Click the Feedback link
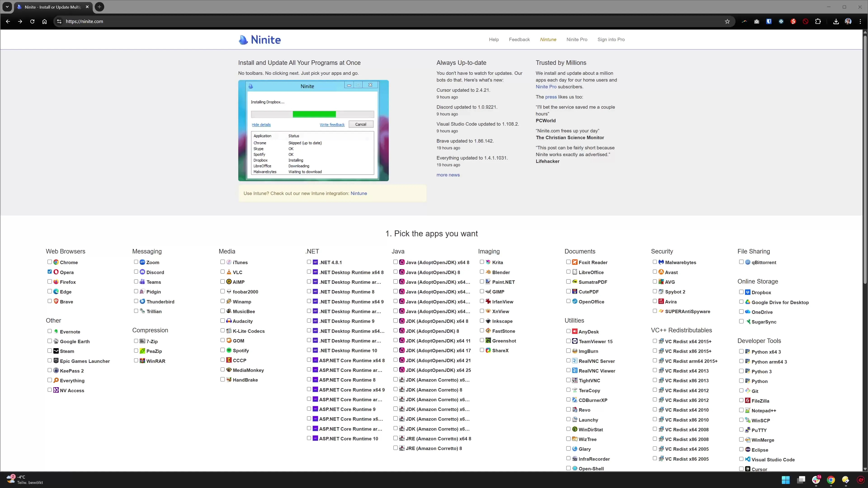 coord(519,39)
